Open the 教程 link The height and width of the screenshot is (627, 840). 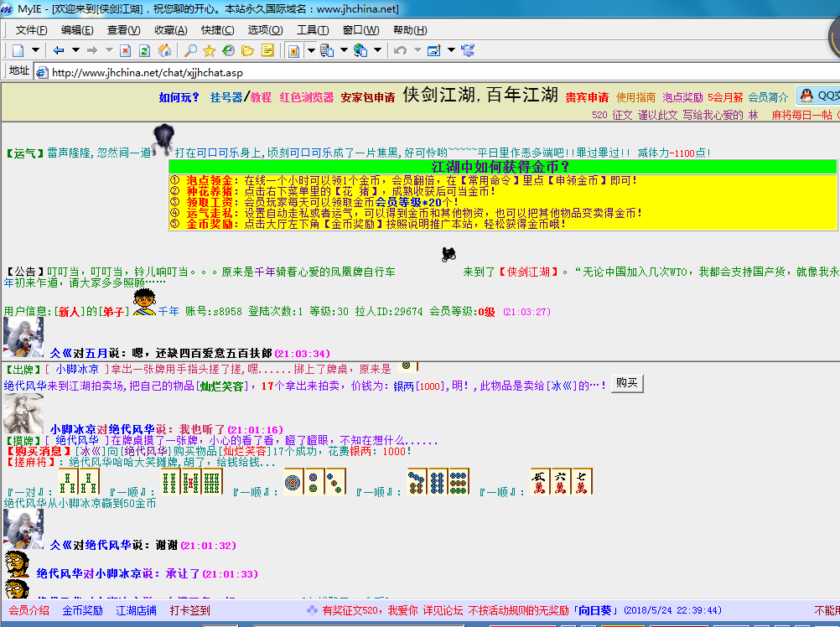click(x=261, y=97)
